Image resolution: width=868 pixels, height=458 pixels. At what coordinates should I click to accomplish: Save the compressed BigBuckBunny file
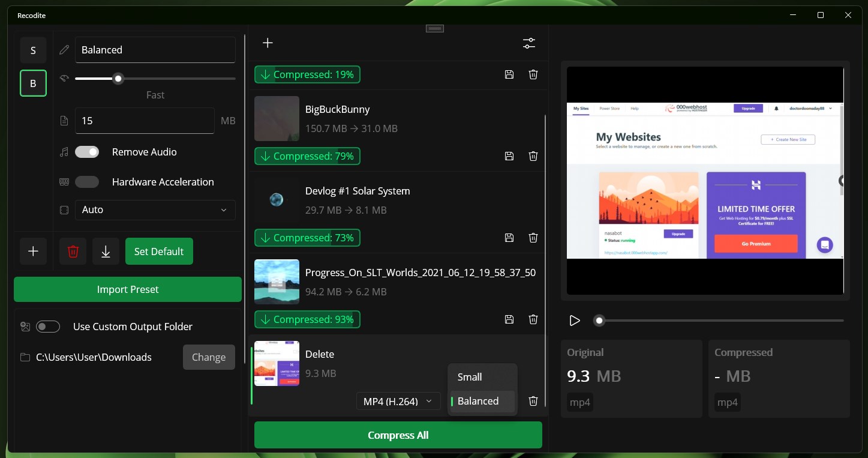[x=509, y=156]
